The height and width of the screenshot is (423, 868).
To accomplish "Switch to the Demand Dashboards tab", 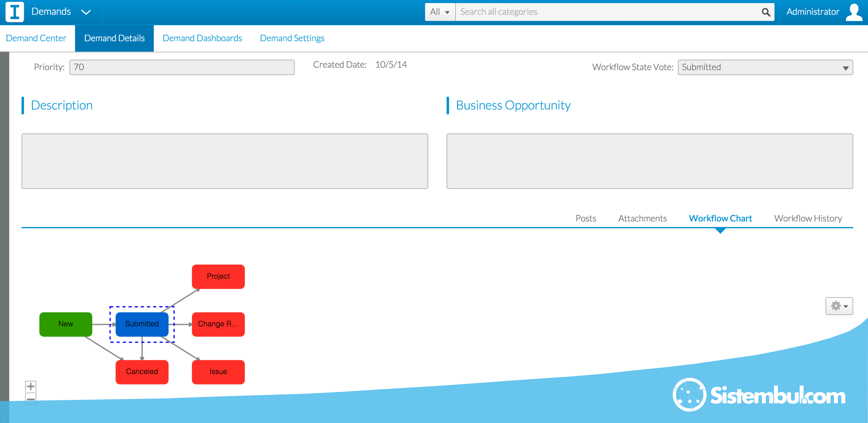I will [202, 38].
